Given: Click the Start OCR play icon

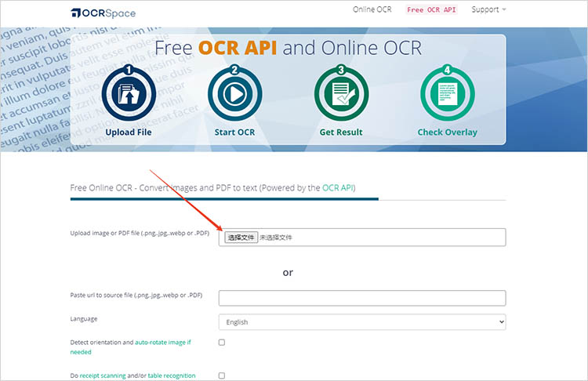Looking at the screenshot, I should (235, 93).
